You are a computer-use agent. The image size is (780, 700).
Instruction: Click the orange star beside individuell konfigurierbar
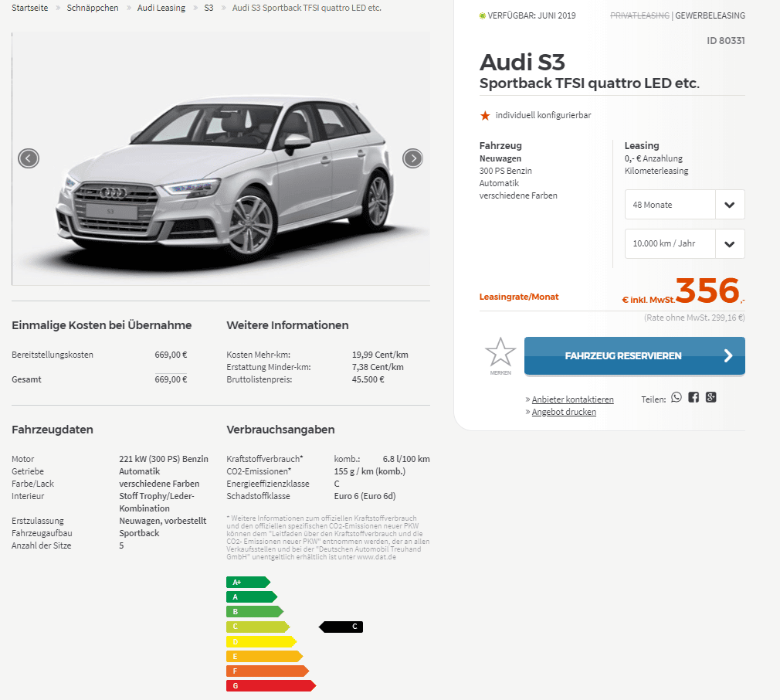[x=485, y=115]
